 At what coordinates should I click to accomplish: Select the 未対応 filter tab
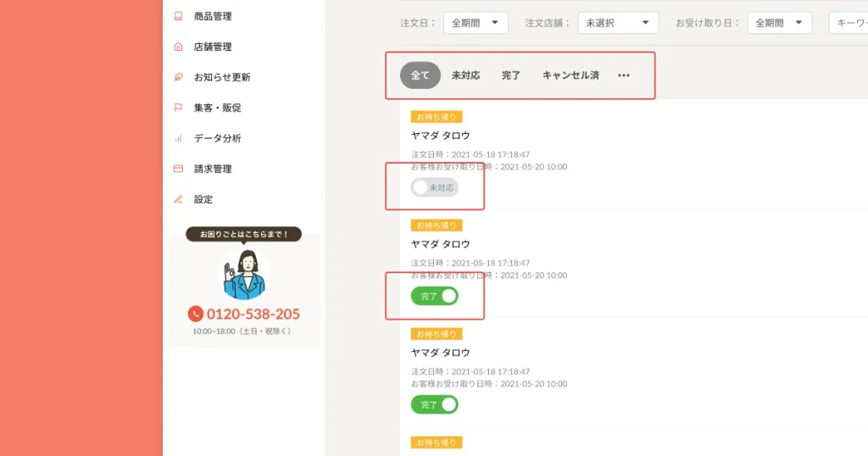coord(465,75)
